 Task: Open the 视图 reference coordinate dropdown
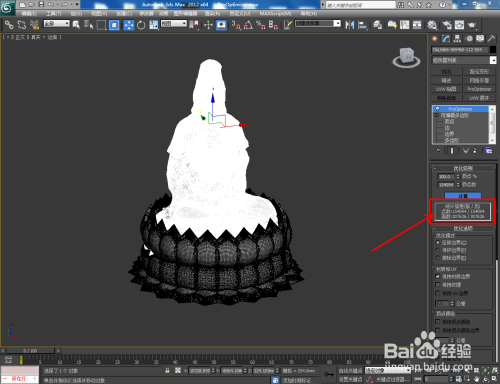click(x=174, y=24)
